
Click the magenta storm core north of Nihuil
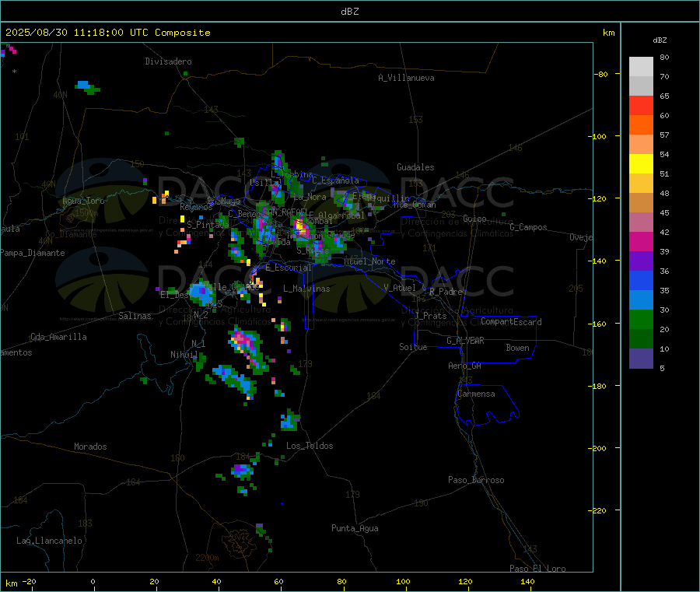pyautogui.click(x=243, y=340)
